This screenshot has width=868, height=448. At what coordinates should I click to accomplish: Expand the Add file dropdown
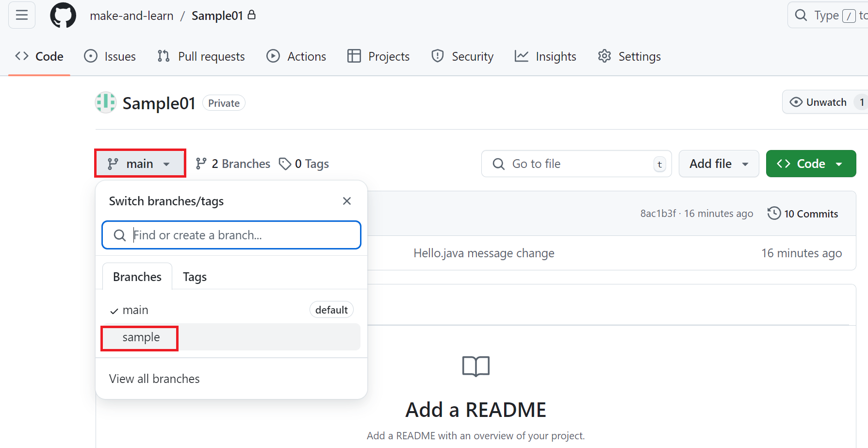coord(719,164)
